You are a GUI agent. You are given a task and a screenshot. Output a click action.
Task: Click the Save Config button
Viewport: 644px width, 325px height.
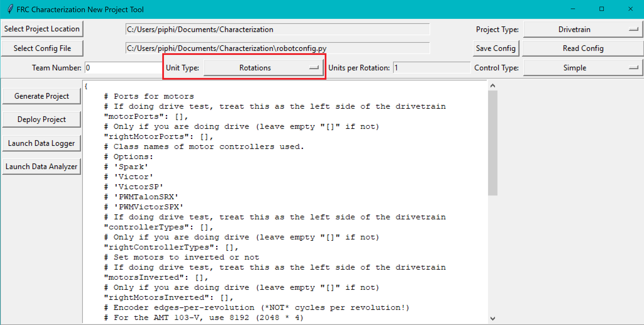click(496, 48)
